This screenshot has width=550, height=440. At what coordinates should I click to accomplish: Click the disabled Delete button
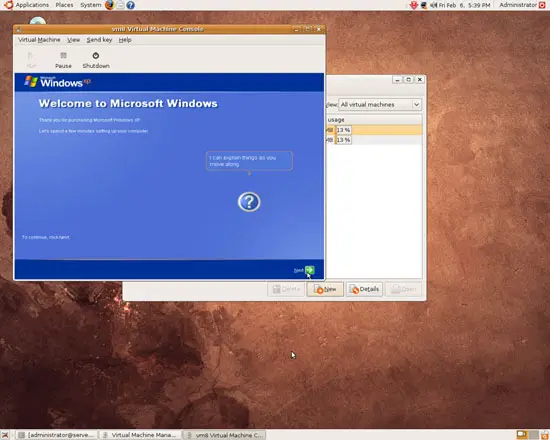pos(286,289)
